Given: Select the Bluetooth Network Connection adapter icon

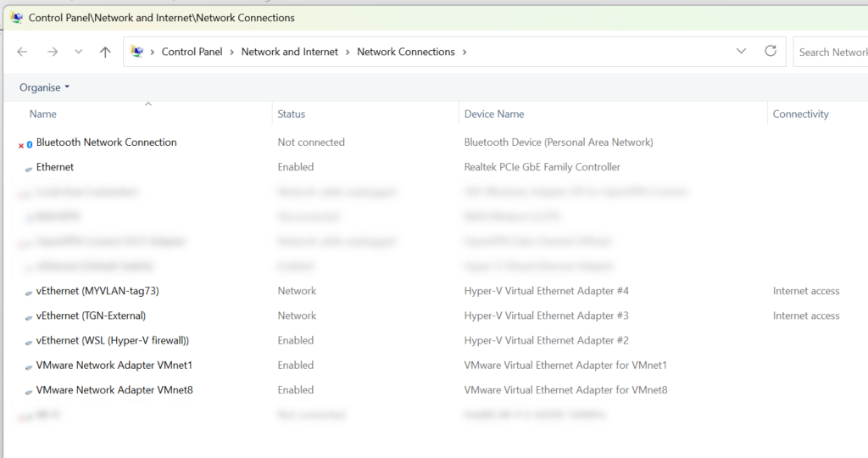Looking at the screenshot, I should [x=26, y=143].
